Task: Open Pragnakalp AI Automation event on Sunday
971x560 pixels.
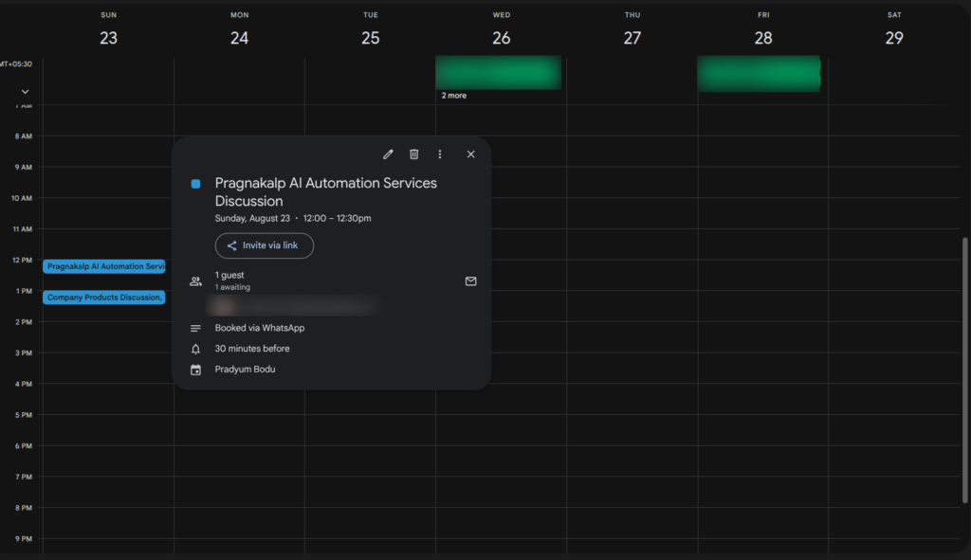Action: [104, 266]
